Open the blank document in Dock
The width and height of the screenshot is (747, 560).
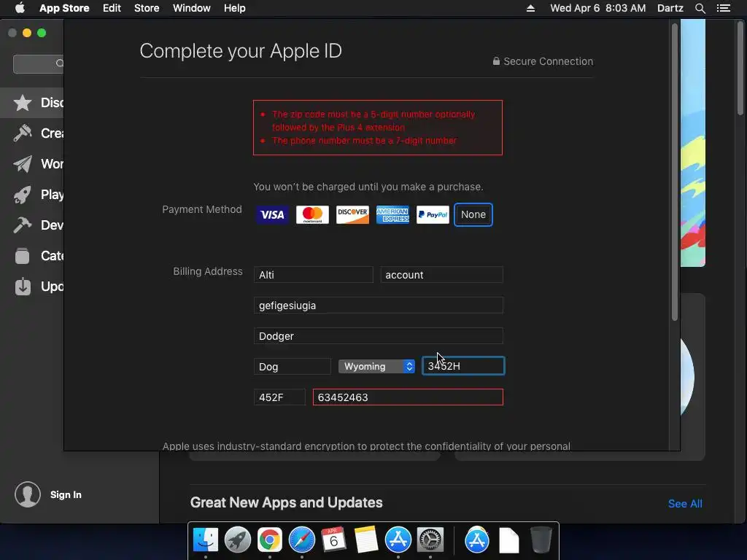point(508,540)
